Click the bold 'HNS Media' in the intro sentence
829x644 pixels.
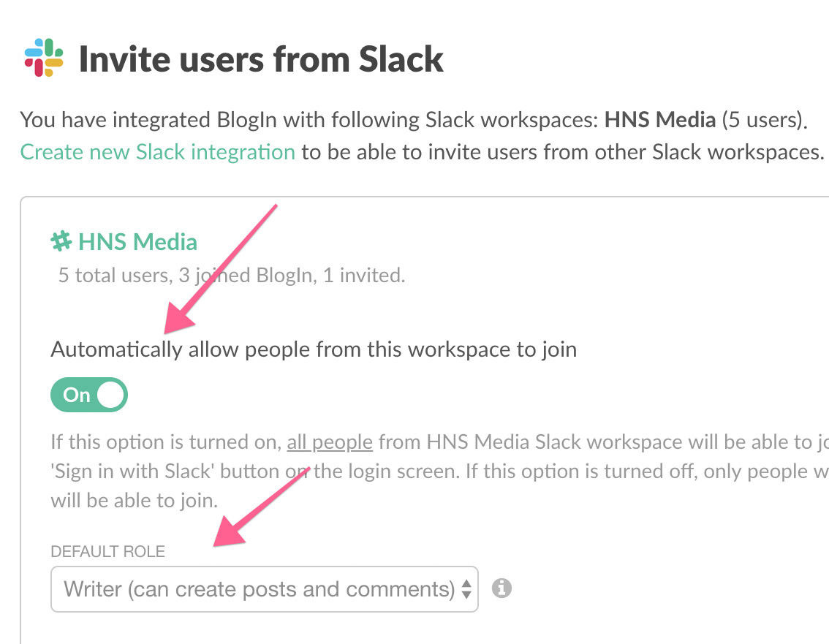(660, 120)
